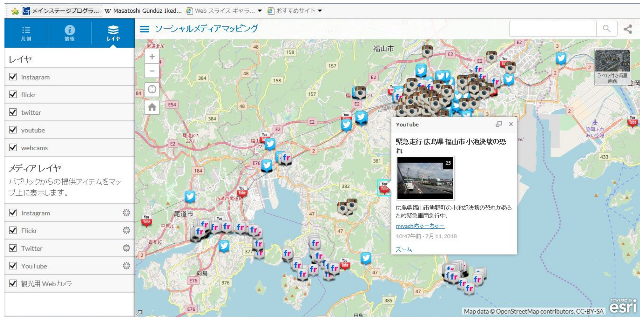This screenshot has width=644, height=322.
Task: Click the map zoom in plus button
Action: coord(152,57)
